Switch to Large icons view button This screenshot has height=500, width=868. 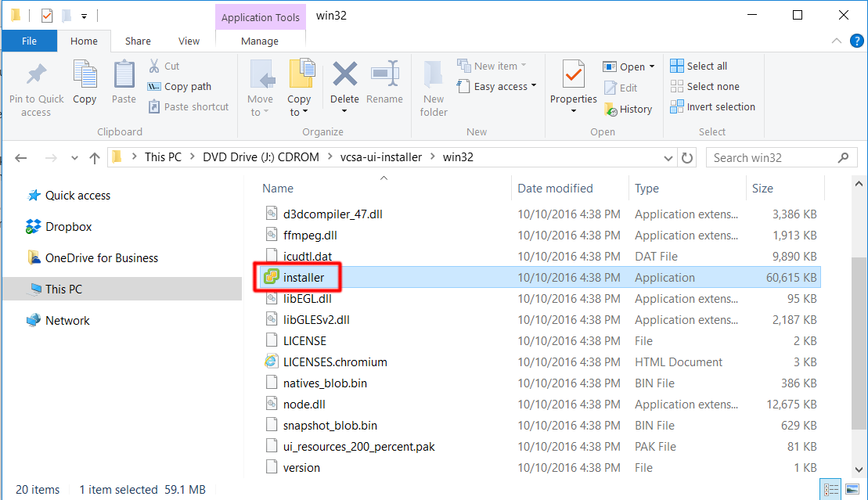tap(852, 490)
